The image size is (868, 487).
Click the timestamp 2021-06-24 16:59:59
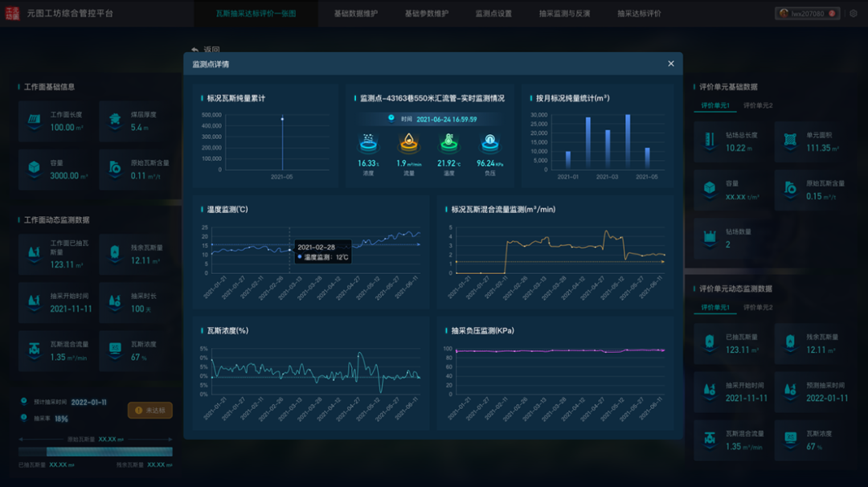[x=446, y=119]
